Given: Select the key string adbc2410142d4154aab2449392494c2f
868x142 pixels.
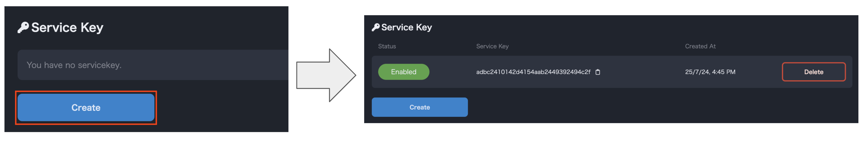Looking at the screenshot, I should click(533, 72).
